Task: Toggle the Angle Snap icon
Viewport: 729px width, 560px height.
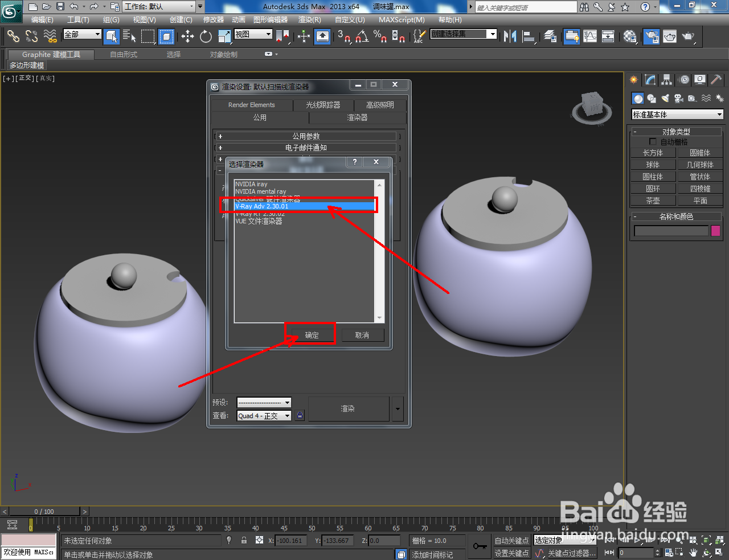Action: pyautogui.click(x=362, y=36)
